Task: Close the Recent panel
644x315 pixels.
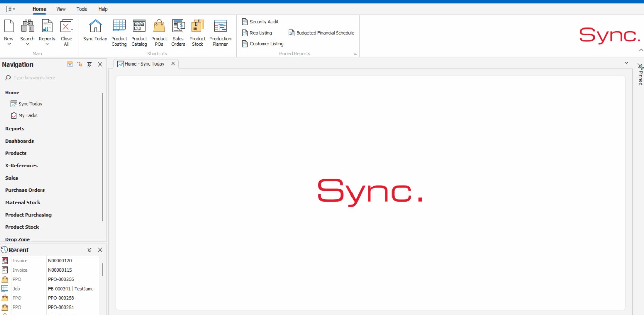Action: coord(100,250)
